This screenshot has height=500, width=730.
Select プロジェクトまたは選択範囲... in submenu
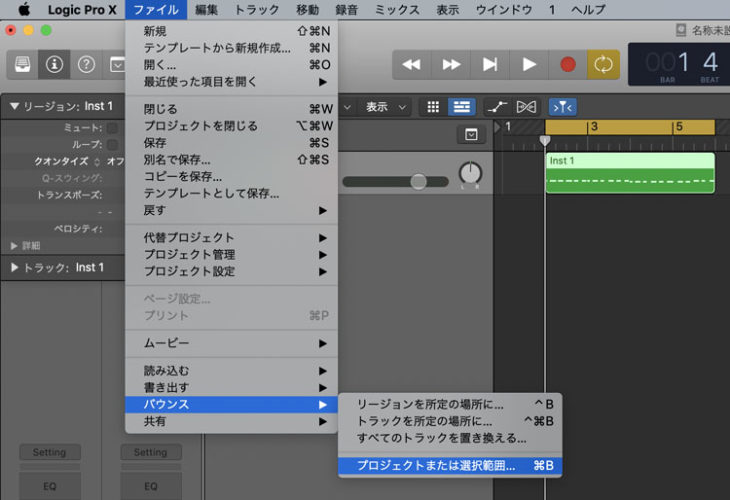coord(436,465)
